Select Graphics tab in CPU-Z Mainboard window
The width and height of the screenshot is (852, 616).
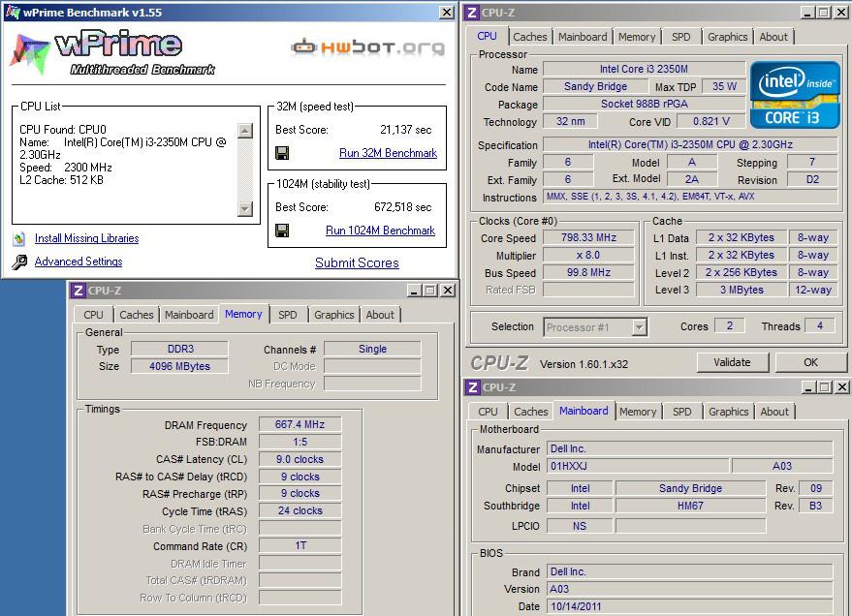tap(729, 412)
